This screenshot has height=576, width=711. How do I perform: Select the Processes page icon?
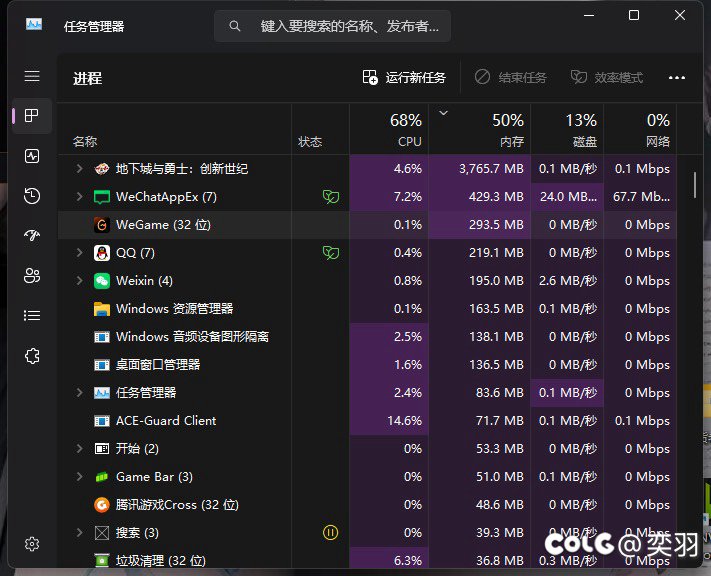32,116
